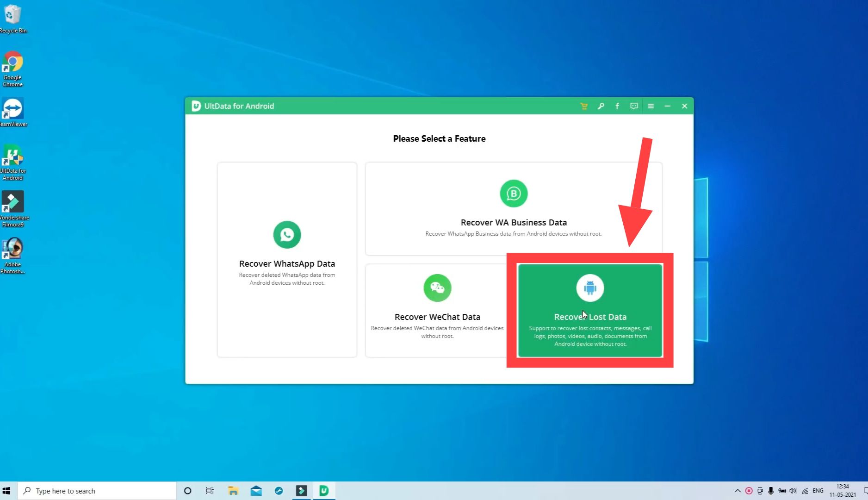Click the taskbar search box
The width and height of the screenshot is (868, 500).
click(97, 491)
